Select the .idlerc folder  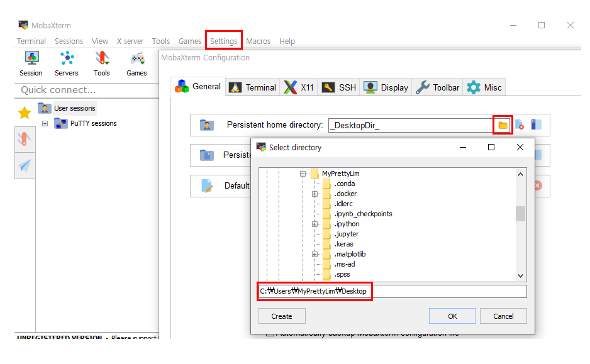(x=343, y=204)
